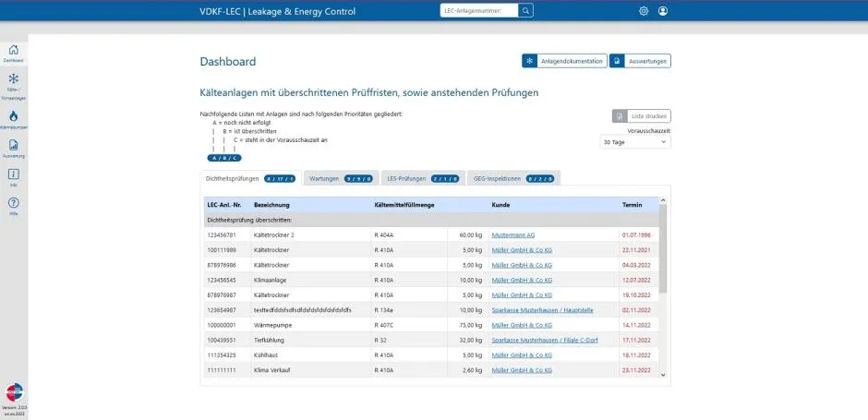Image resolution: width=868 pixels, height=420 pixels.
Task: Switch to the Wartungen tab
Action: point(341,179)
